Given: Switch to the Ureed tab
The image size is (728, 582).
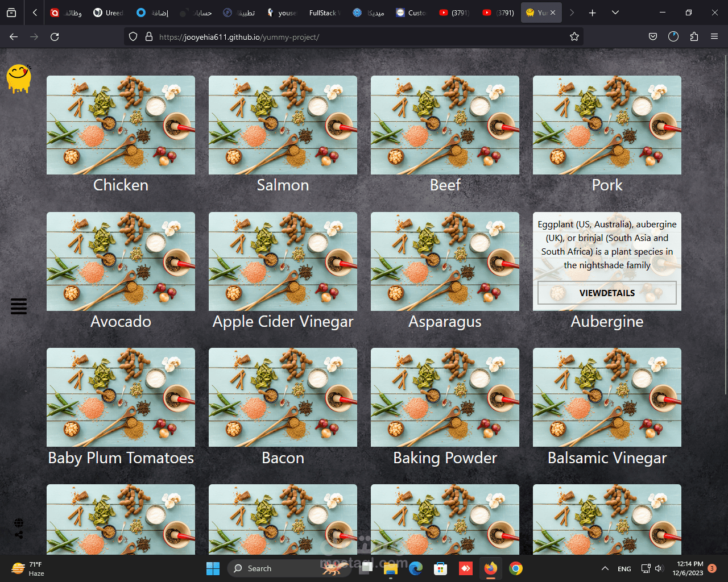Looking at the screenshot, I should tap(109, 13).
